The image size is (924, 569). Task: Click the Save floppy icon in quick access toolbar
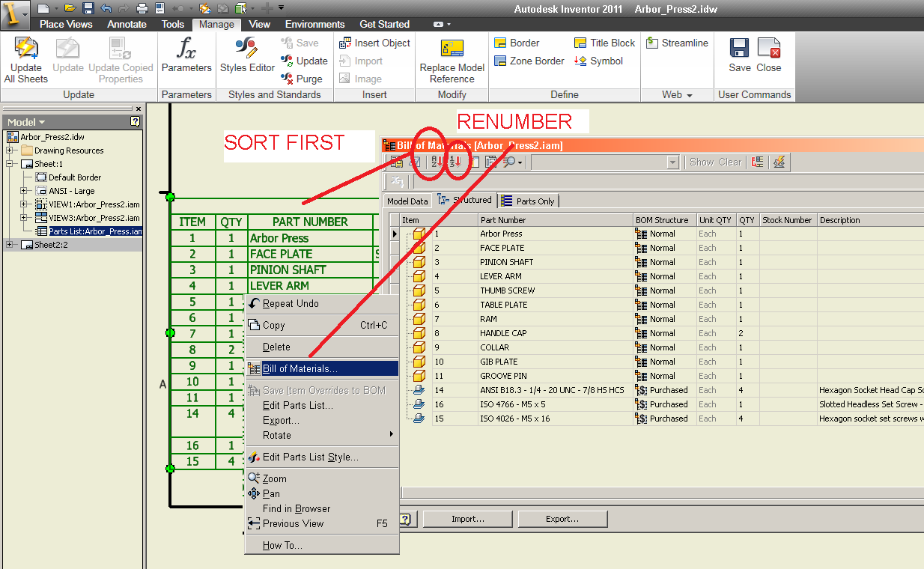tap(88, 8)
